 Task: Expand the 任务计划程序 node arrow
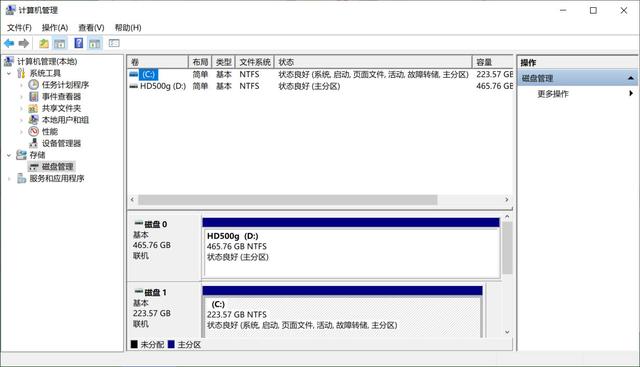[21, 85]
